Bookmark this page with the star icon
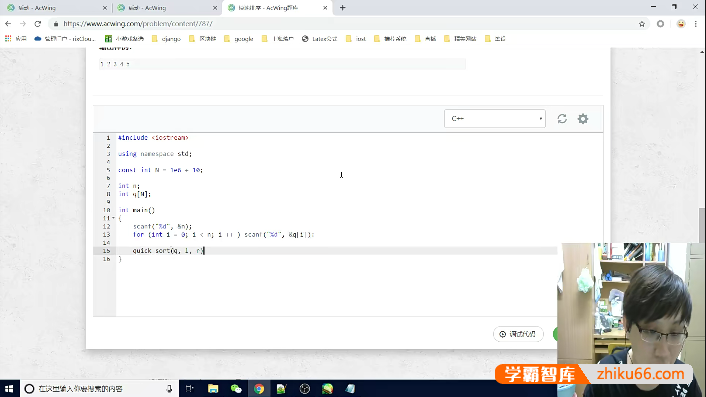The image size is (706, 397). pyautogui.click(x=642, y=24)
